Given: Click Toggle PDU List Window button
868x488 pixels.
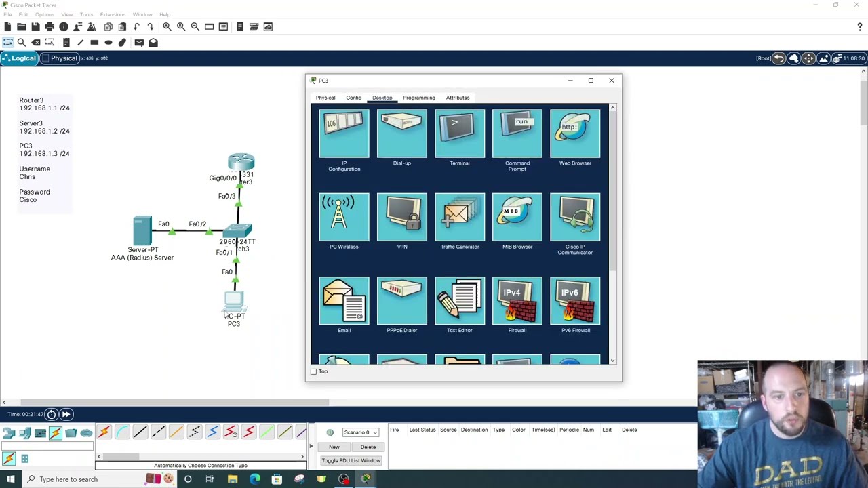Looking at the screenshot, I should tap(351, 461).
